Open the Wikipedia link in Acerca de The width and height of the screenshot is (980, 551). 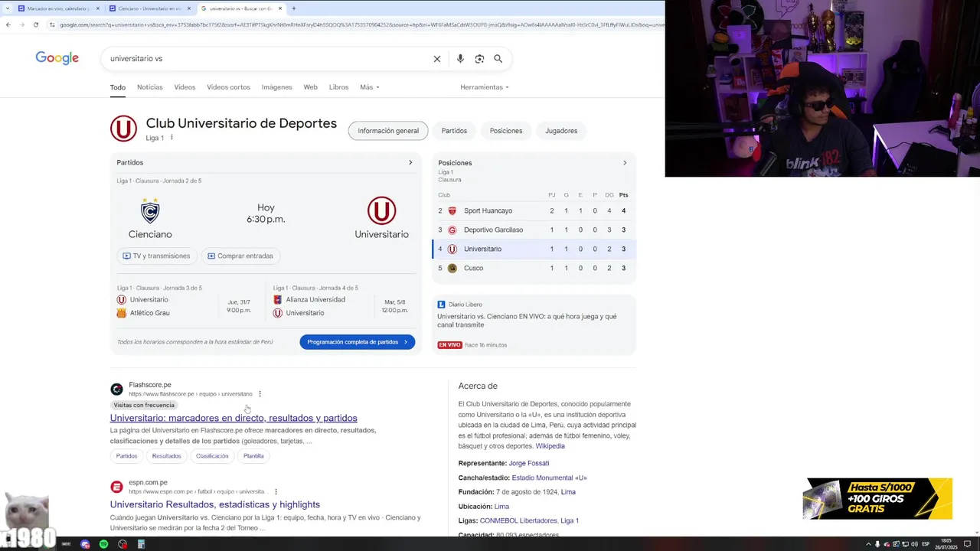pos(550,446)
